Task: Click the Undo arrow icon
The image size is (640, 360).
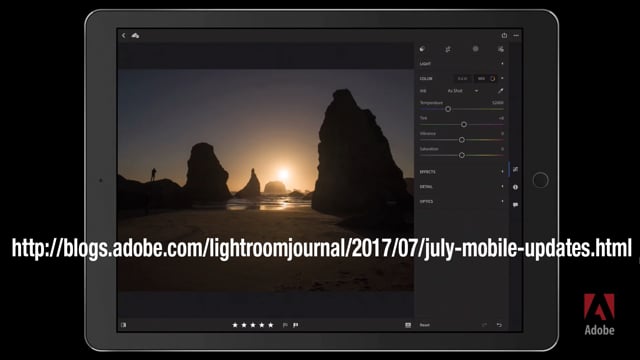Action: 499,325
